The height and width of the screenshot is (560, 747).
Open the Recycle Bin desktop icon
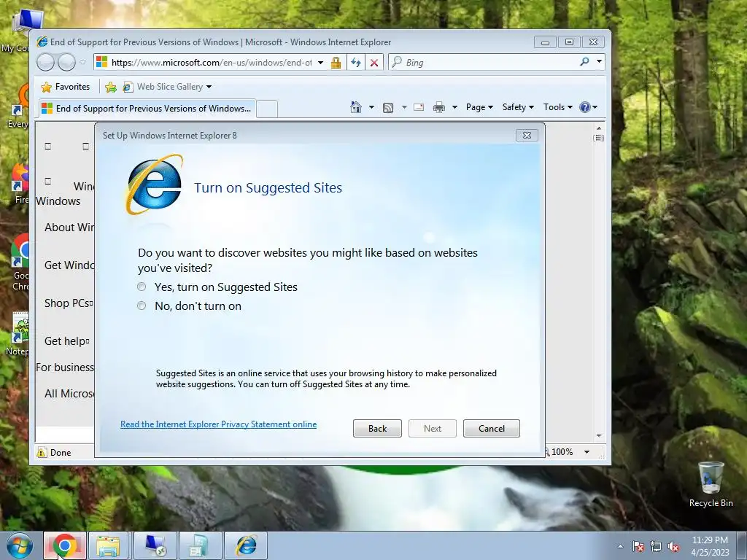711,485
